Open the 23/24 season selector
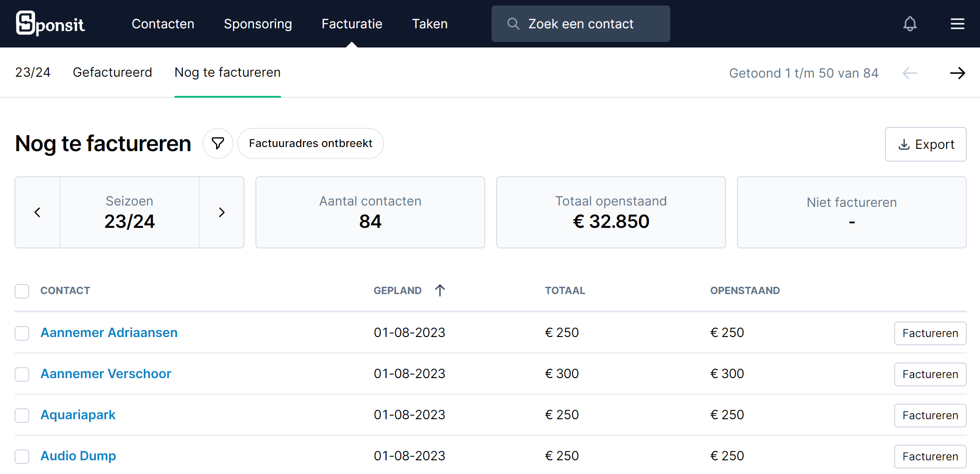Viewport: 980px width, 474px height. [x=33, y=73]
